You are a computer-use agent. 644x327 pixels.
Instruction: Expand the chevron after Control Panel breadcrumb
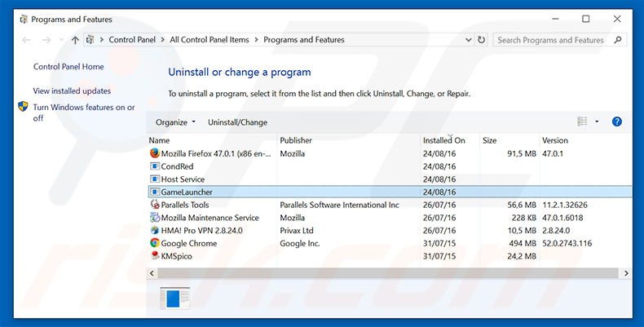coord(163,40)
